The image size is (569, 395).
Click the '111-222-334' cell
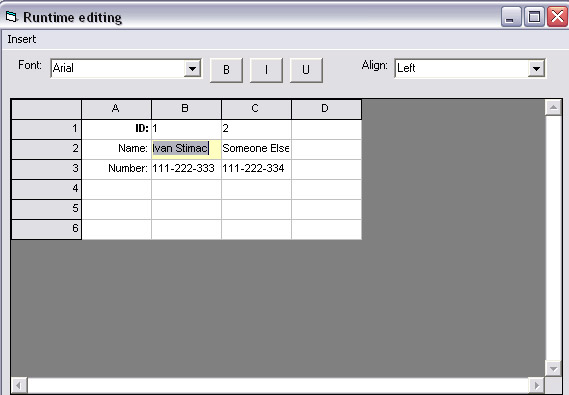[256, 169]
